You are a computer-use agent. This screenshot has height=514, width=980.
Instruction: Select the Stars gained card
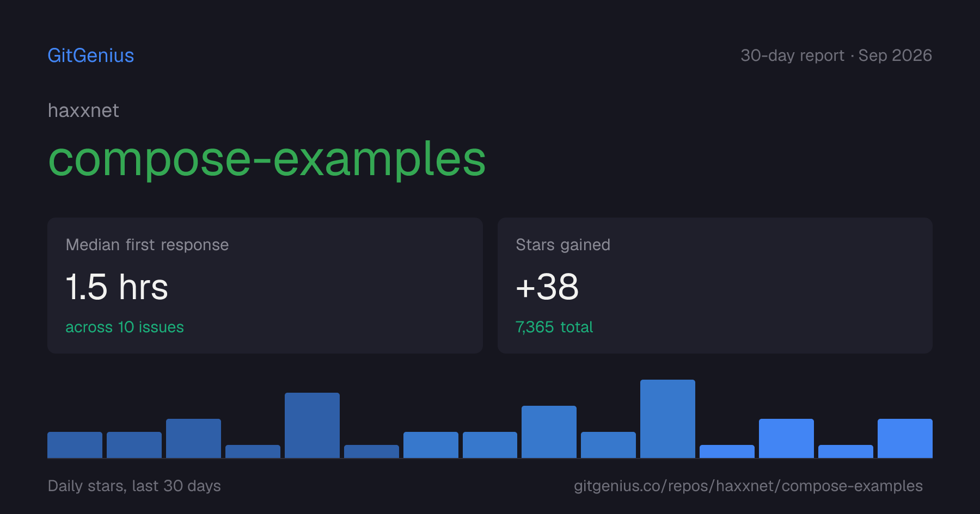point(715,286)
